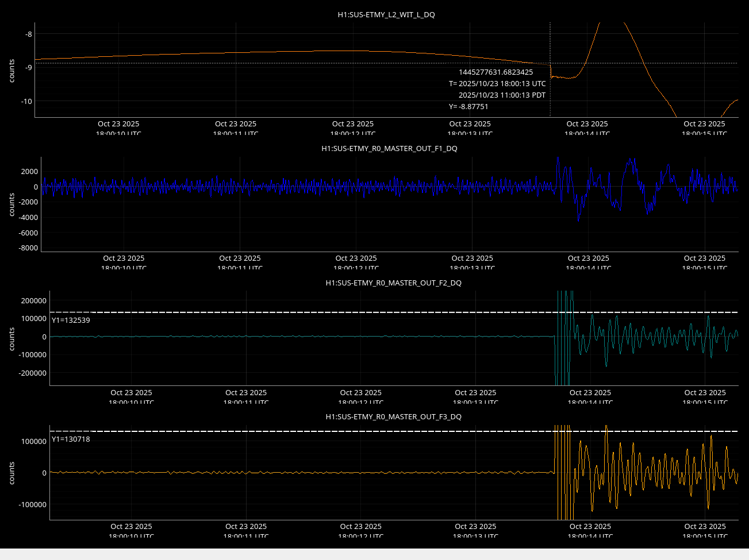Screen dimensions: 749x560
Task: Click the 200000 tick on F2 plot Y axis
Action: [33, 300]
